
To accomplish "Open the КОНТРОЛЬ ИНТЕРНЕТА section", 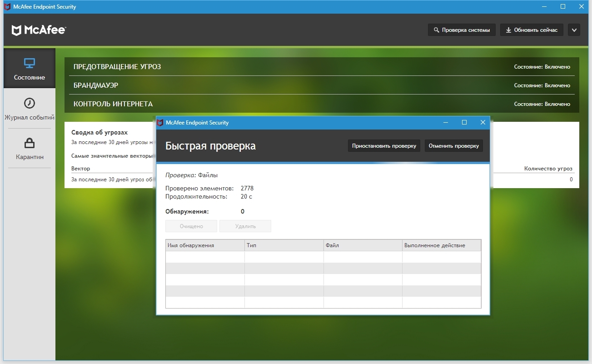I will [x=113, y=104].
